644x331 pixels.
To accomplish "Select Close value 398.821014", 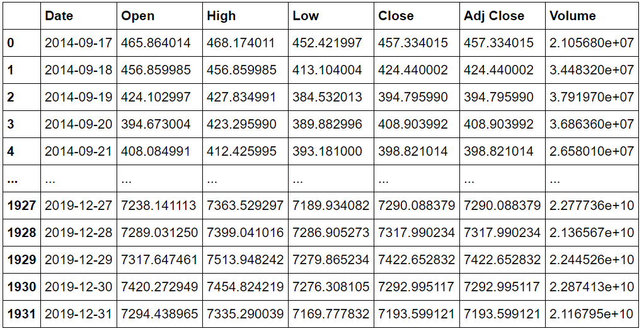I will pos(413,151).
